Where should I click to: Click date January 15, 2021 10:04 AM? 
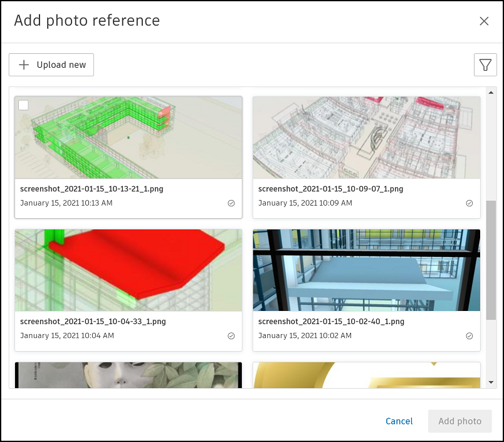(x=67, y=335)
